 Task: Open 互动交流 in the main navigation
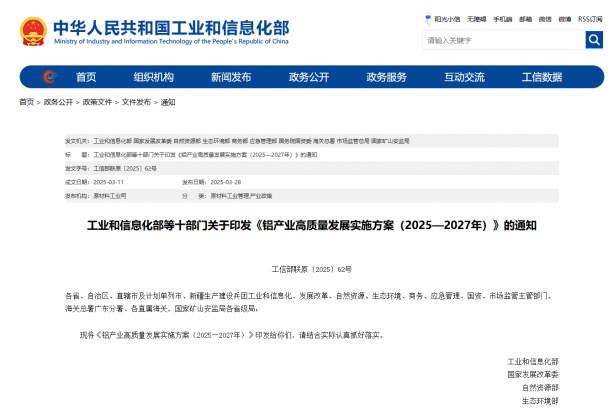(464, 77)
